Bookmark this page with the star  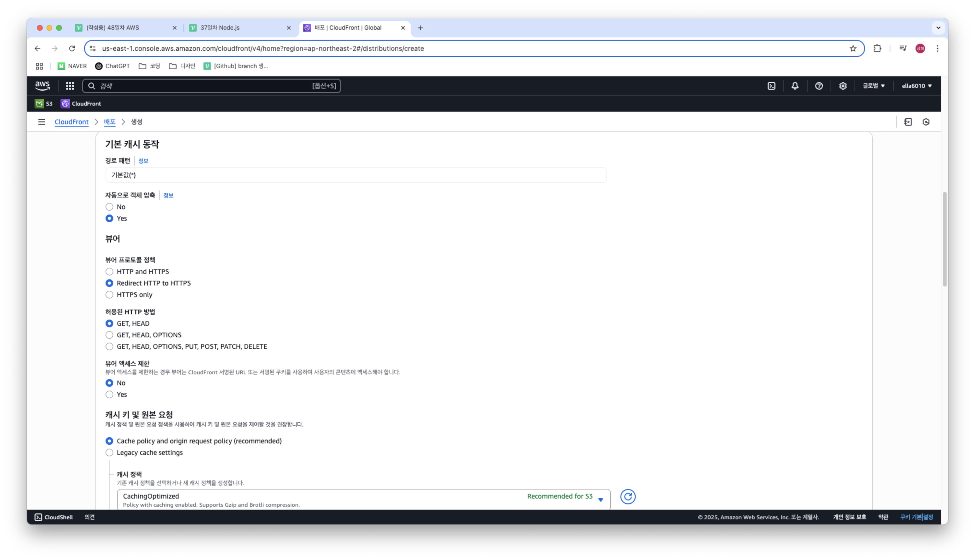[x=853, y=48]
